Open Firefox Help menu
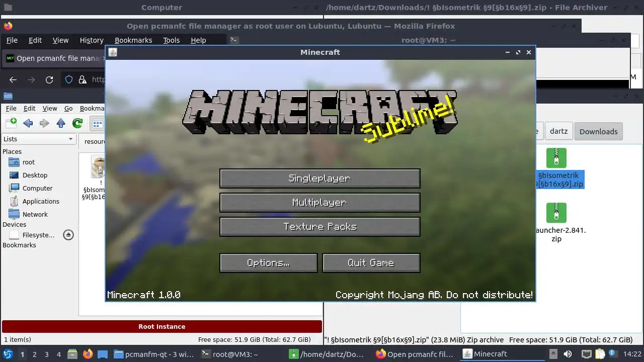Image resolution: width=644 pixels, height=362 pixels. click(198, 40)
